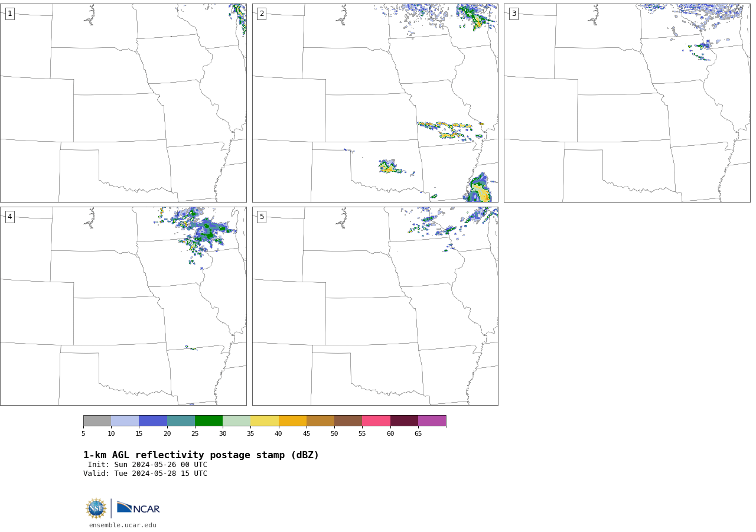Click the colorbar tick label 35
This screenshot has width=756, height=532.
tap(250, 434)
